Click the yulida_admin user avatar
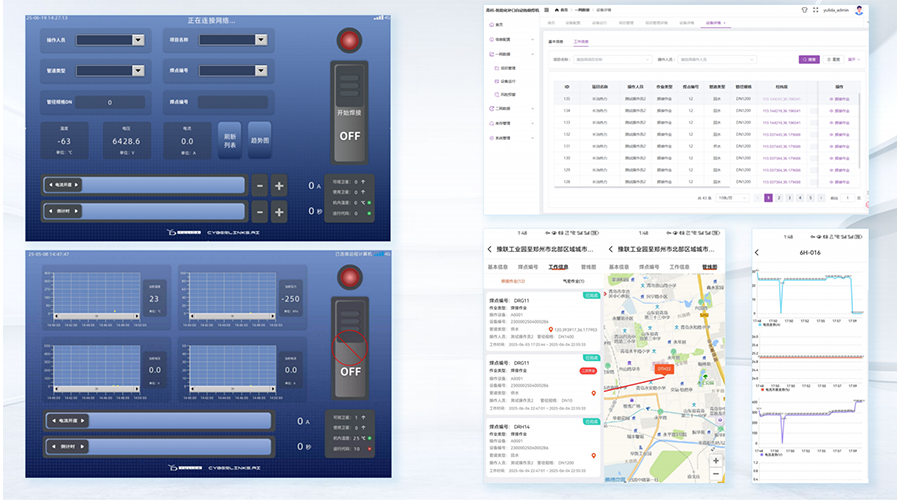900x500 pixels. 859,9
